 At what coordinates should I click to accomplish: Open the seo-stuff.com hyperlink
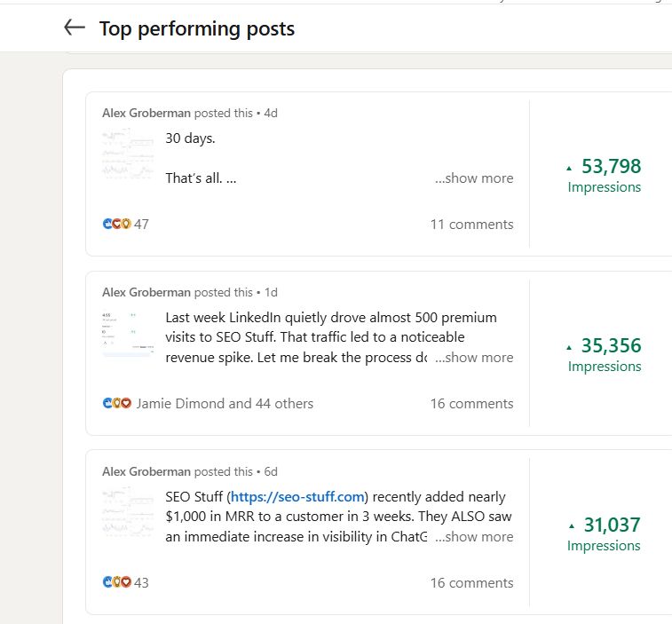[x=297, y=497]
